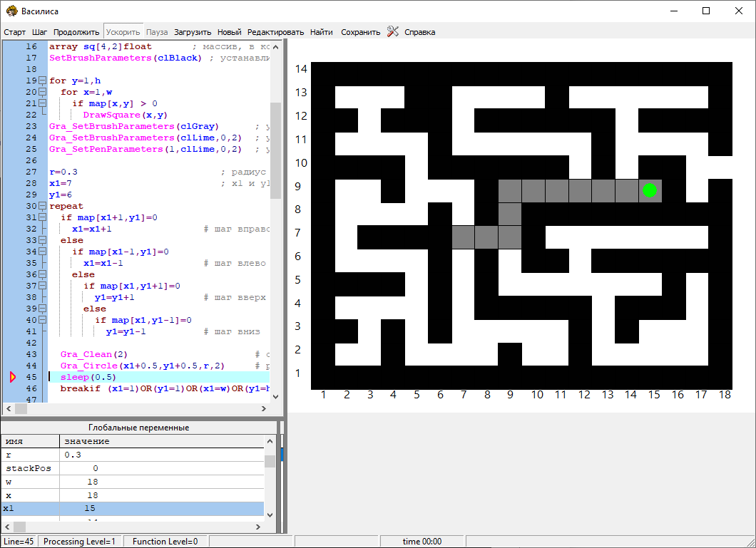This screenshot has height=548, width=756.
Task: Click the current-line arrow marker at line 45
Action: click(12, 377)
